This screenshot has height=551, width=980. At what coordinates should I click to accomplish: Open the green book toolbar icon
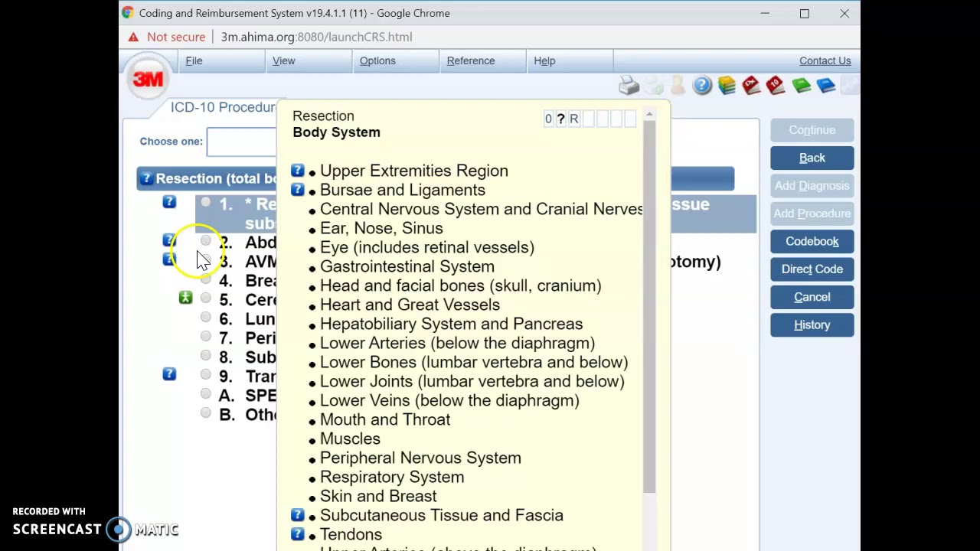[x=801, y=86]
